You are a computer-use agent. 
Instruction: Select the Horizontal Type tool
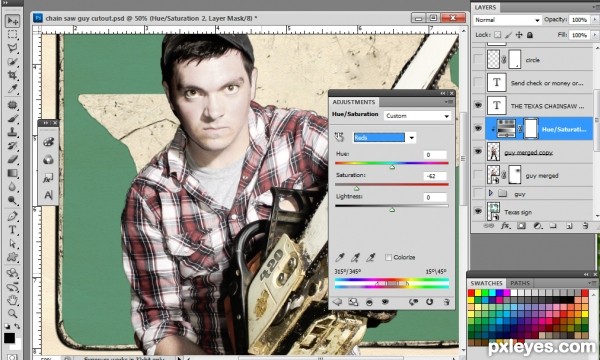click(x=12, y=230)
